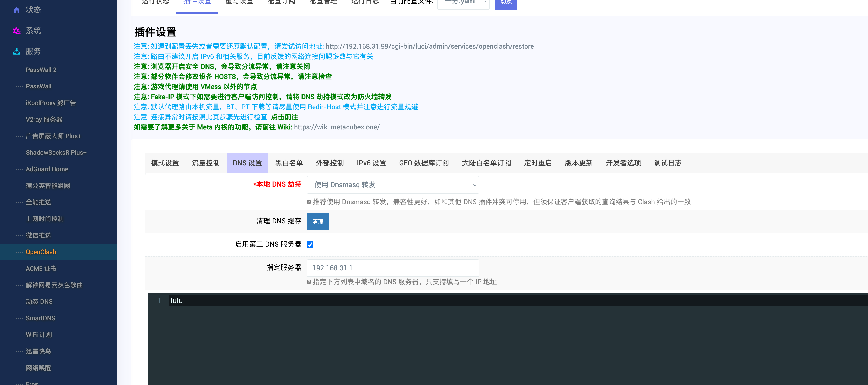Image resolution: width=868 pixels, height=385 pixels.
Task: Select OpenClash in the sidebar
Action: click(41, 252)
